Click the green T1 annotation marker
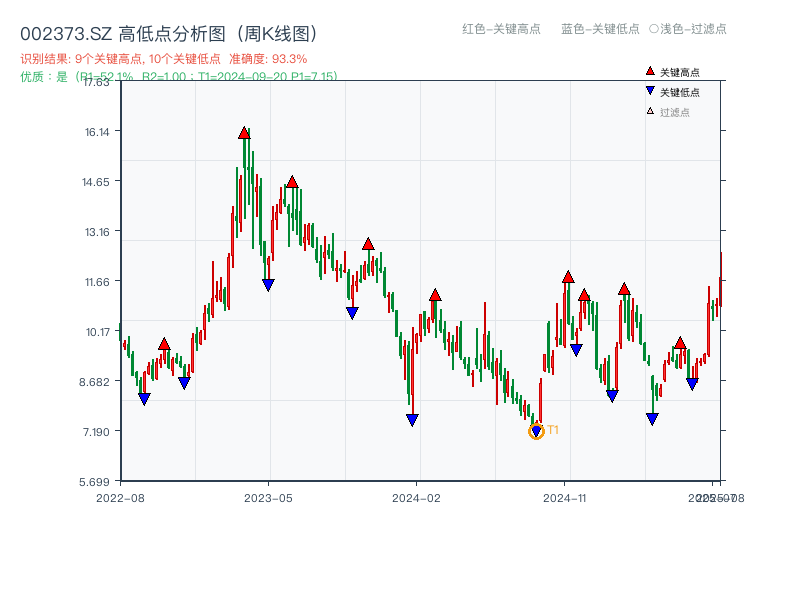800x600 pixels. pos(552,427)
